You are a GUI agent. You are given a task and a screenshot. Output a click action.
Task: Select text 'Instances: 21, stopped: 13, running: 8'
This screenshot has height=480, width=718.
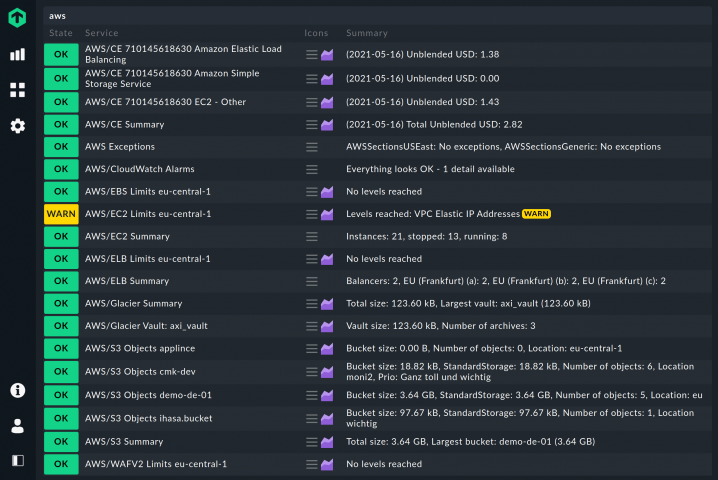[426, 236]
